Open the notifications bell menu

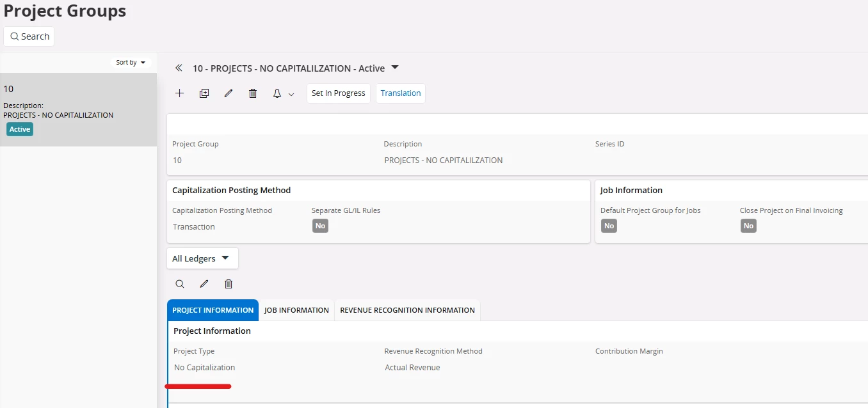click(283, 93)
